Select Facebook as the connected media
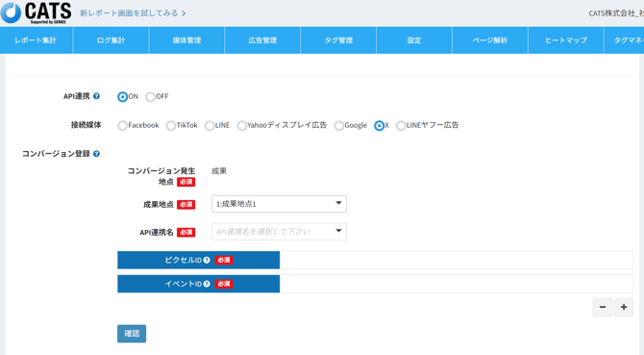Viewport: 644px width, 355px height. pos(122,125)
